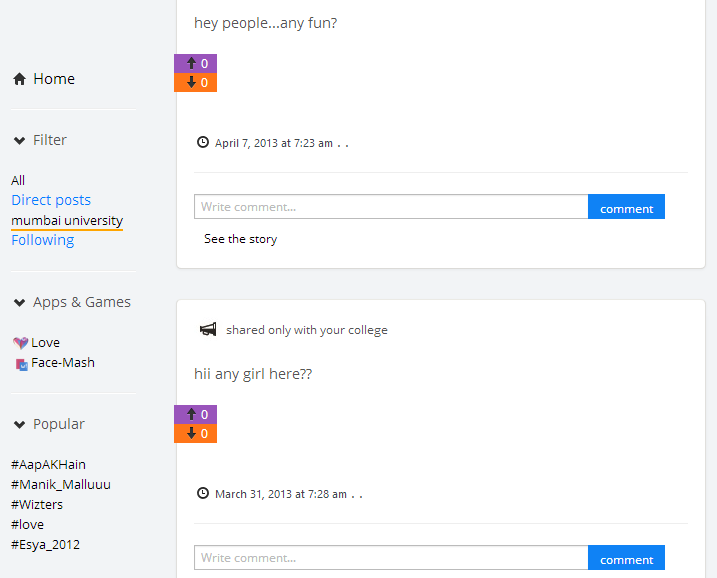This screenshot has height=578, width=717.
Task: Upvote the 'hii any girl here??' post
Action: click(x=195, y=414)
